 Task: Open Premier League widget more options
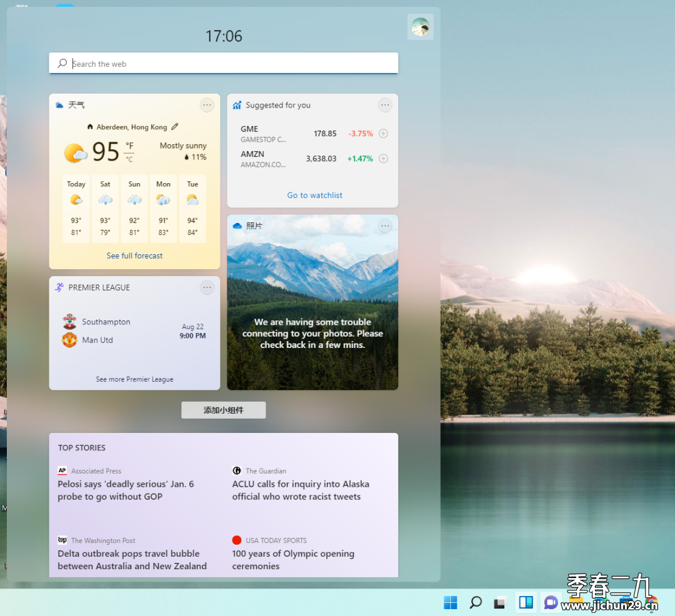(x=207, y=287)
